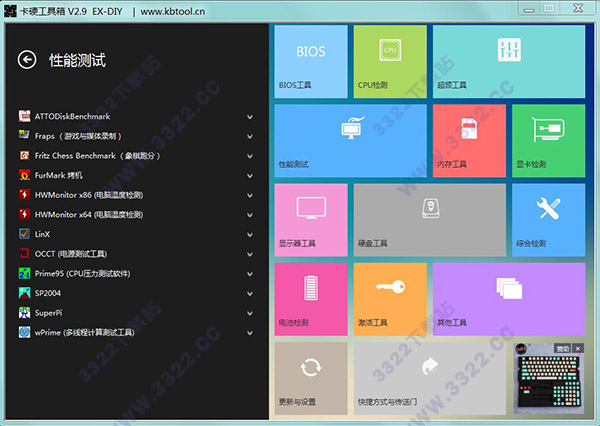The height and width of the screenshot is (426, 600).
Task: Open the 电池检测 battery tile
Action: tap(311, 299)
